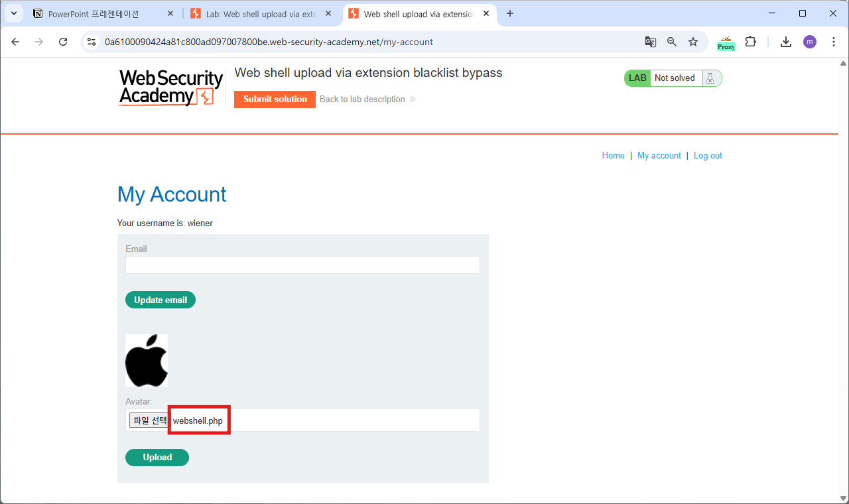Open the profile avatar 'm'
Viewport: 849px width, 504px height.
tap(810, 42)
